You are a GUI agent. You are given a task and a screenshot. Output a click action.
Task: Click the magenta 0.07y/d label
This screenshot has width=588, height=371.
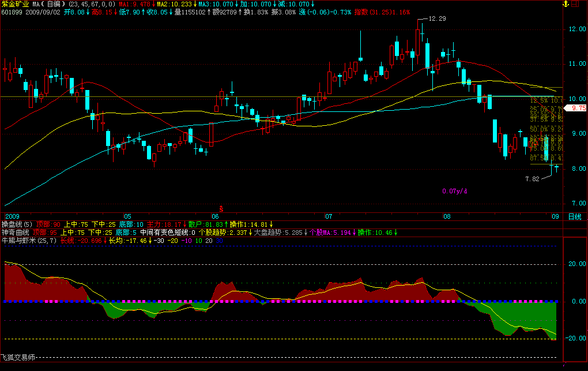pyautogui.click(x=454, y=191)
